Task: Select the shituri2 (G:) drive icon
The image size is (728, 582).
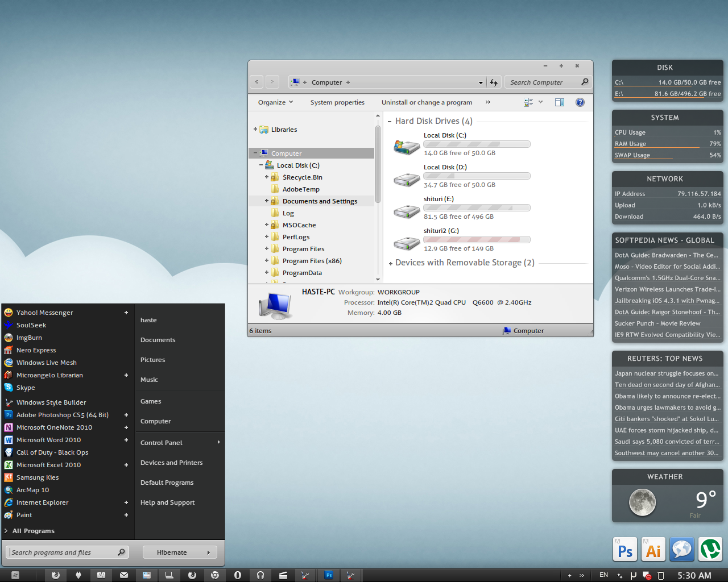Action: pyautogui.click(x=407, y=243)
